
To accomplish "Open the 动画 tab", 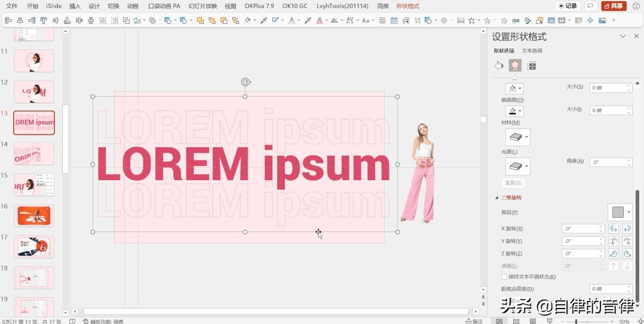I will coord(133,6).
